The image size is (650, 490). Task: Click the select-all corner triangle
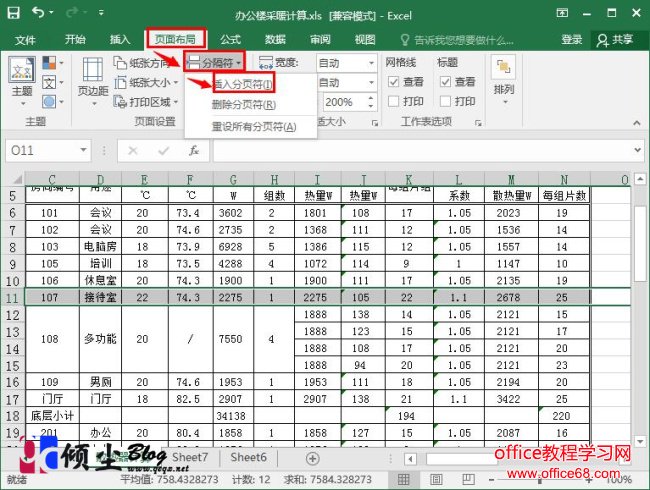click(x=16, y=179)
